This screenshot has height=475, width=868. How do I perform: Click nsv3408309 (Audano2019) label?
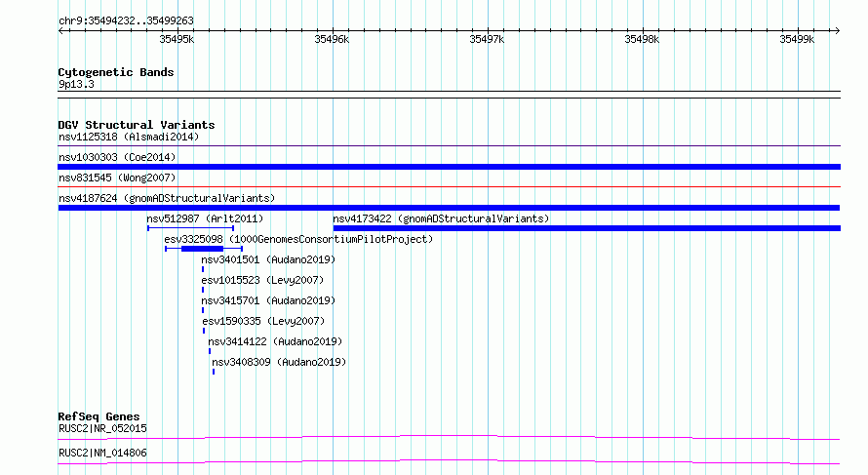(x=279, y=362)
